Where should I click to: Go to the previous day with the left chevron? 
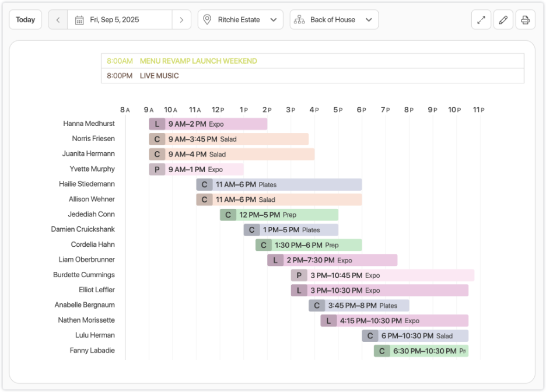point(57,19)
